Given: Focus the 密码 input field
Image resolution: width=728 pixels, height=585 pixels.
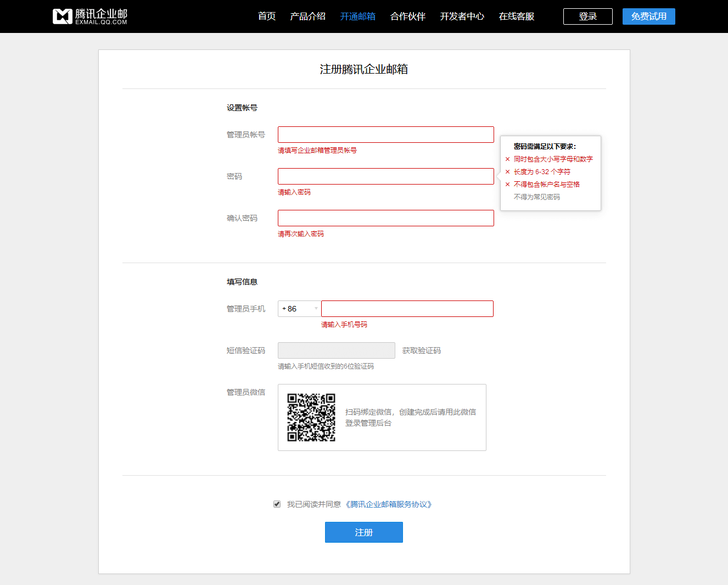Looking at the screenshot, I should point(386,176).
